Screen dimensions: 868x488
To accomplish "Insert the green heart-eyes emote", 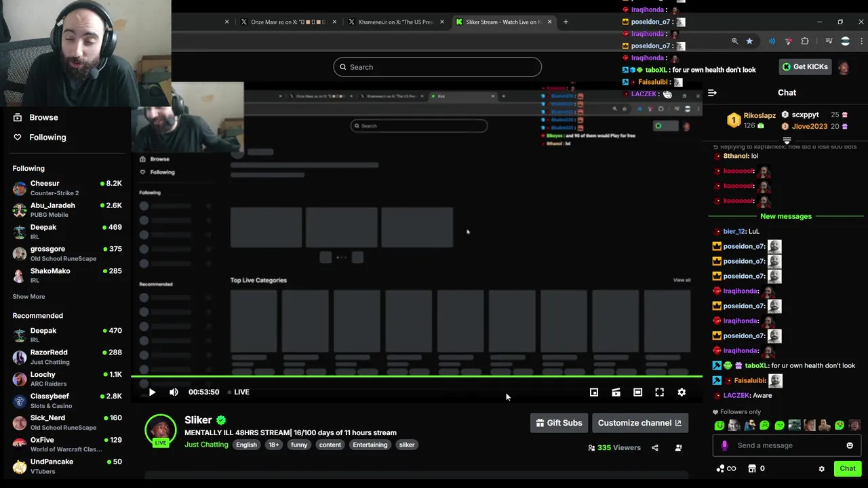I will (x=839, y=426).
